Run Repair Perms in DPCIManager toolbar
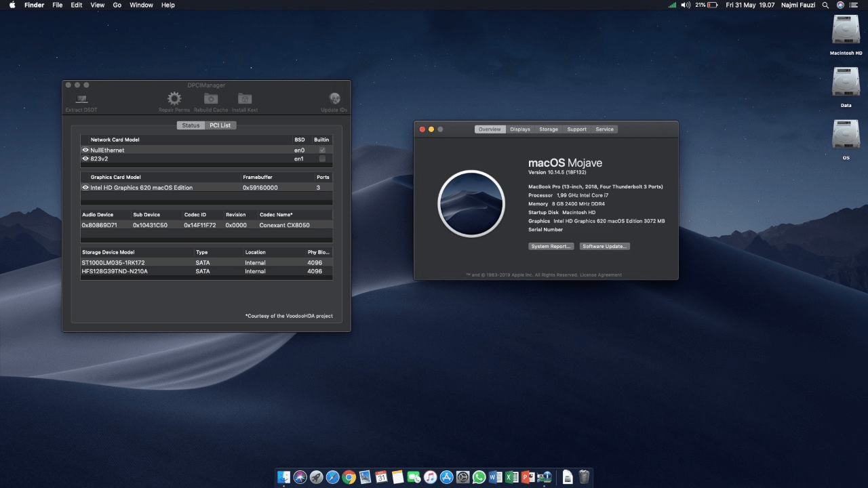 pos(174,100)
